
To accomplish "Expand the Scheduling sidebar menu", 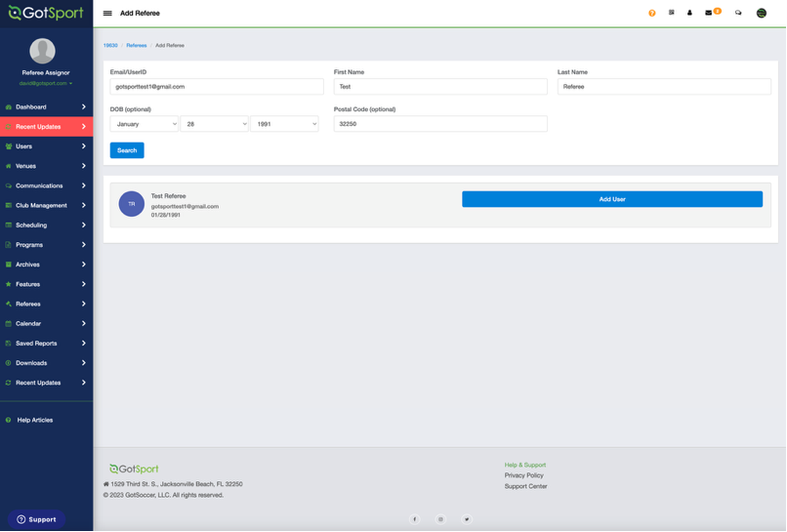I will [46, 225].
